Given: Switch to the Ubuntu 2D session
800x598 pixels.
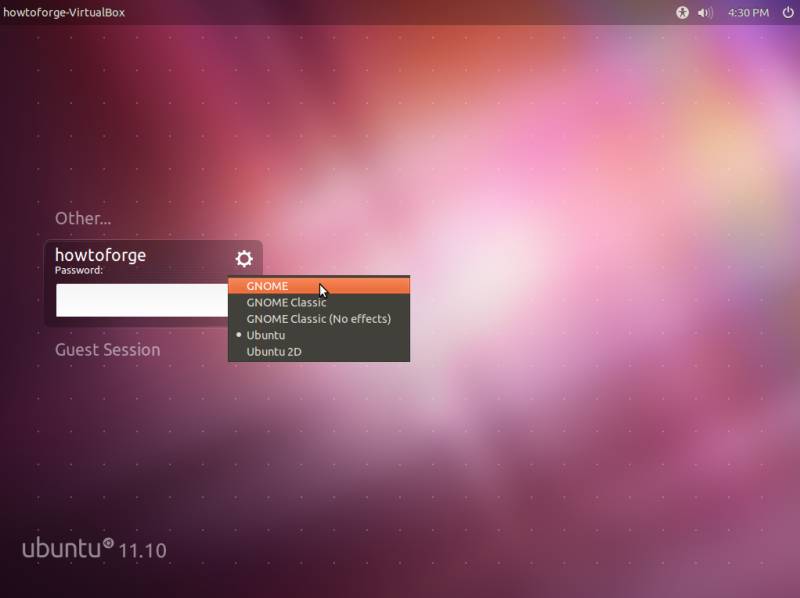Looking at the screenshot, I should pos(319,352).
